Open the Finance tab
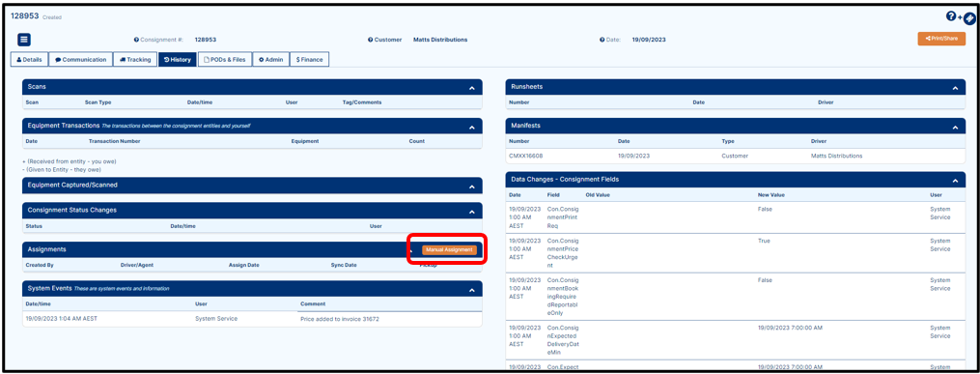 (309, 59)
